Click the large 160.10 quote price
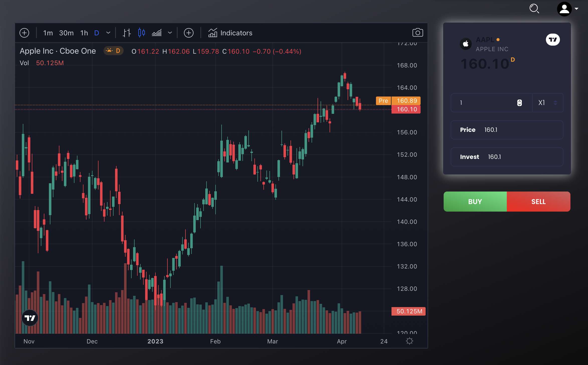The image size is (588, 365). point(485,64)
